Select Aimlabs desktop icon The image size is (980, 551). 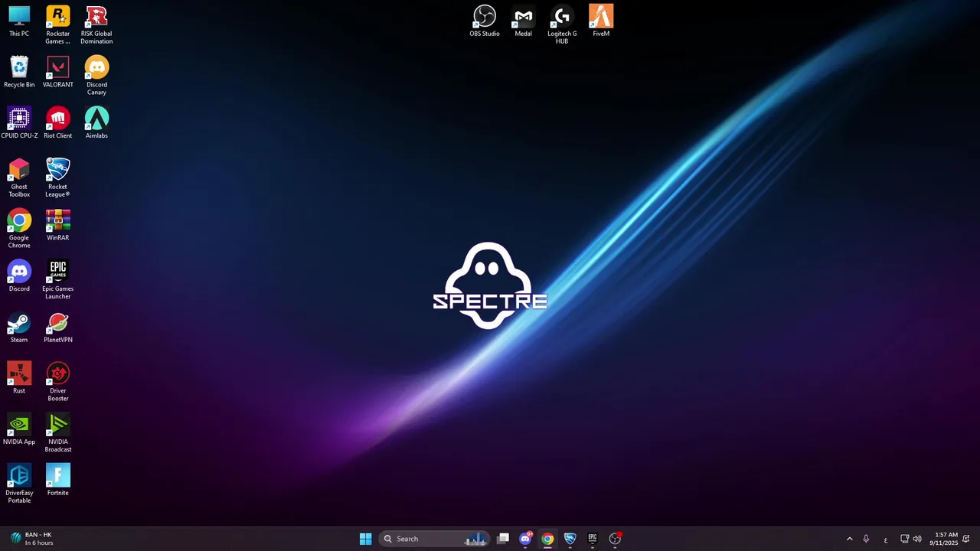[96, 123]
